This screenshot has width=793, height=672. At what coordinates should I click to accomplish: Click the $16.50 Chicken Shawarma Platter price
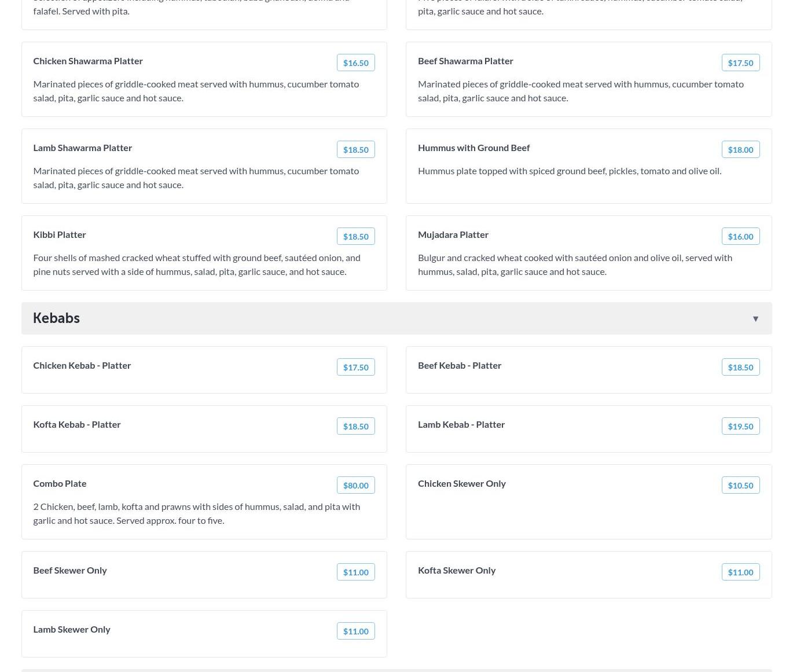(355, 63)
